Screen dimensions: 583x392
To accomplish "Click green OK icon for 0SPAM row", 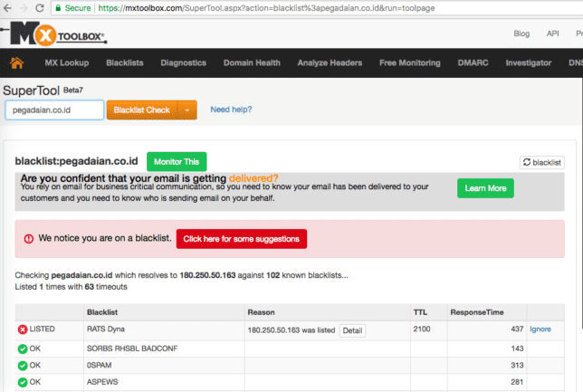I will click(x=23, y=366).
